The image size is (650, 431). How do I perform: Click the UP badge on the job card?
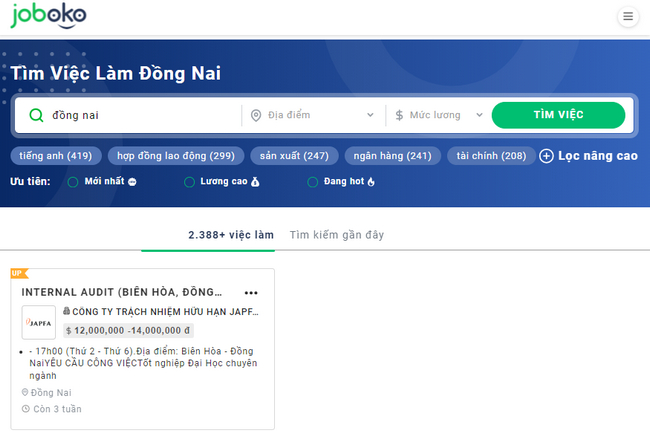click(19, 273)
